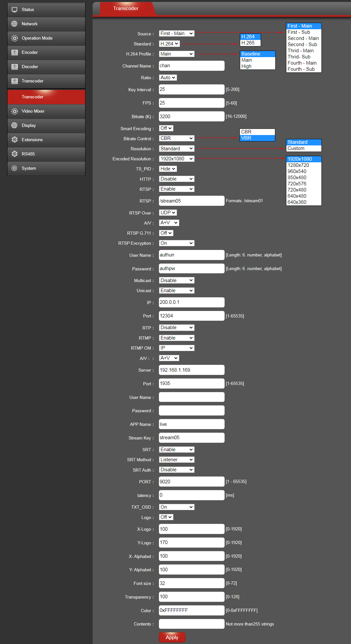Open the Standard H.264 dropdown

(169, 44)
